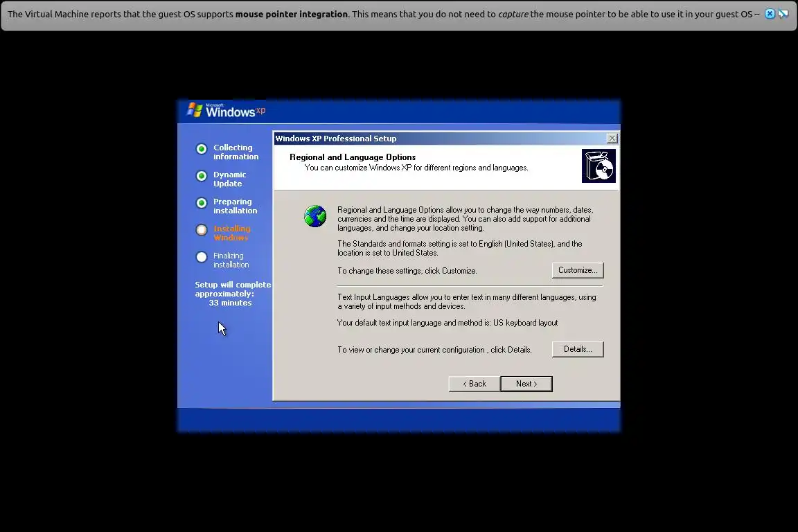Click 'To view or change your current configuration' text
Viewport: 798px width, 532px height.
[x=434, y=350]
